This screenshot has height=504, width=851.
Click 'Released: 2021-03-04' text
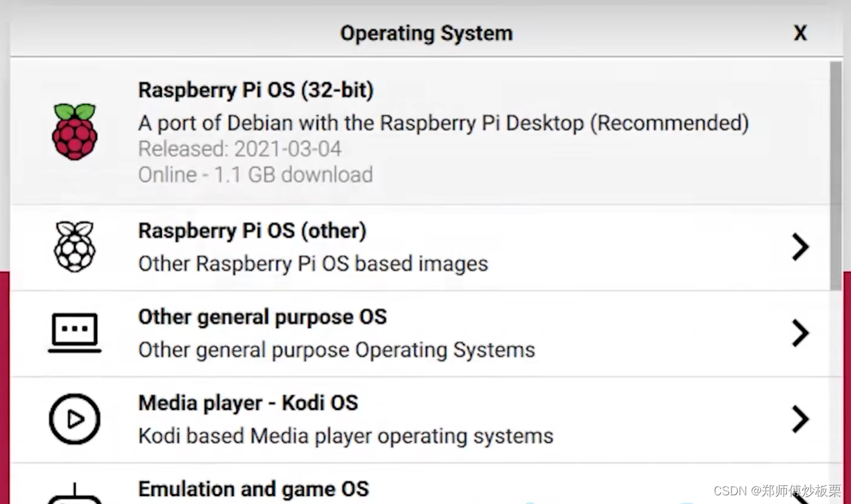point(240,149)
